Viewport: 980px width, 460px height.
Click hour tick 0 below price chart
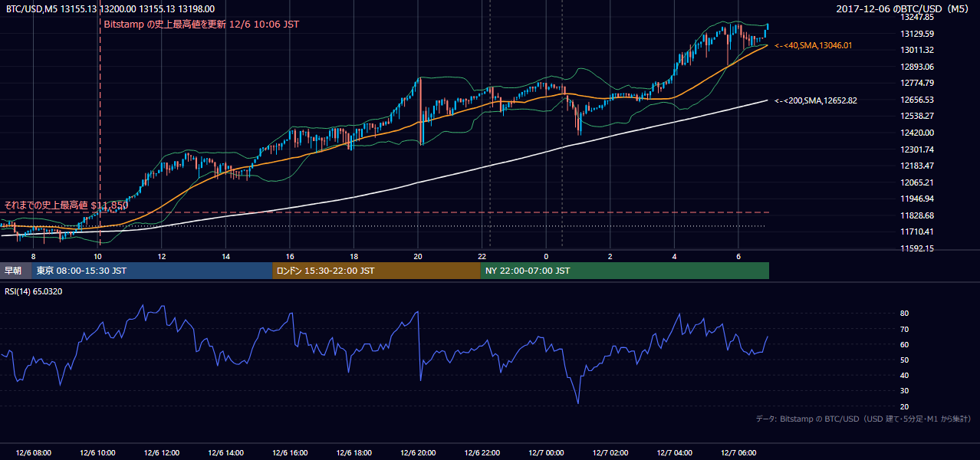pyautogui.click(x=546, y=256)
